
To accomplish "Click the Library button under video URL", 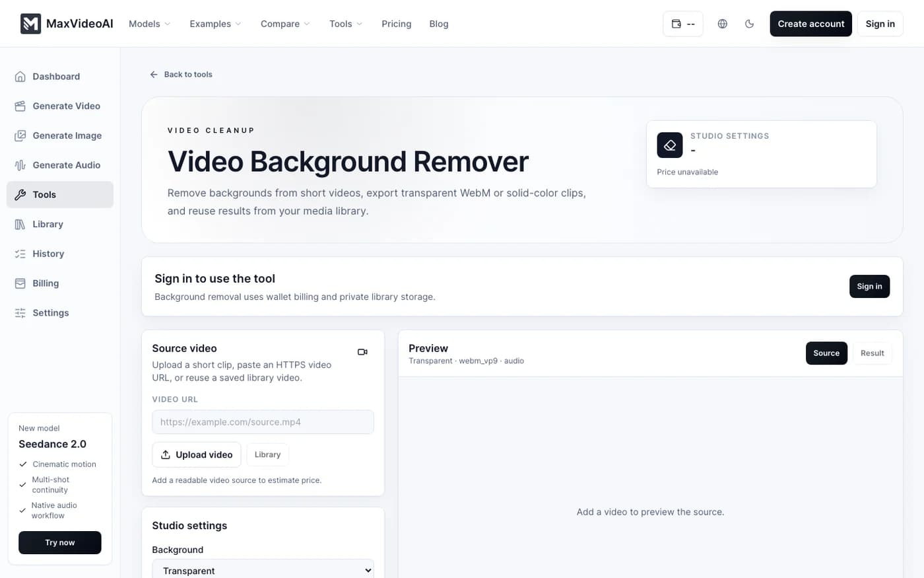I will 267,454.
